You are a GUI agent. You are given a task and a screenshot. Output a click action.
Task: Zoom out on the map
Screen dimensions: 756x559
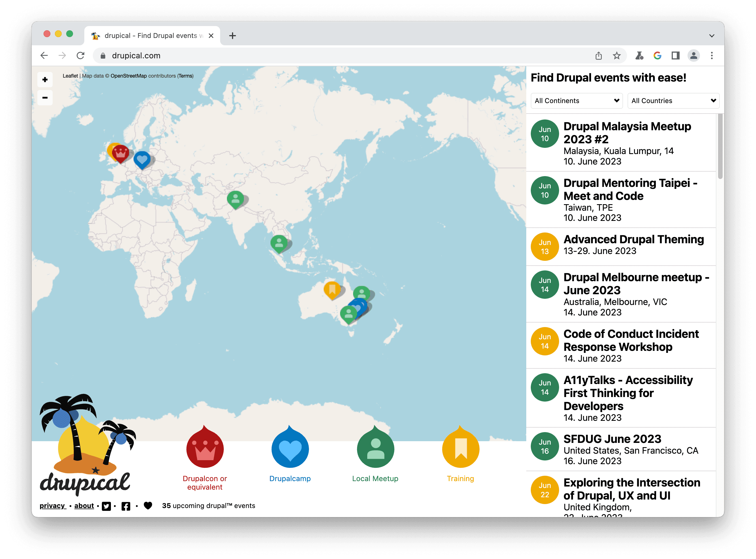pyautogui.click(x=45, y=98)
